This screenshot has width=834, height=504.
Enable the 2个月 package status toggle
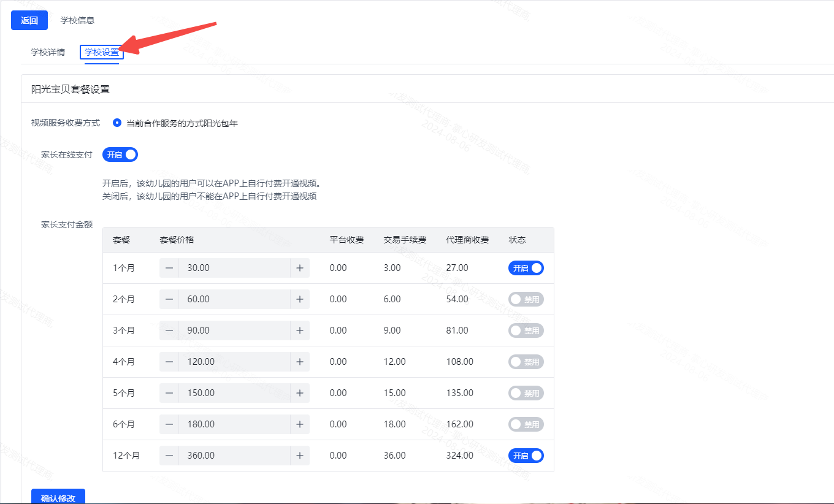coord(526,299)
